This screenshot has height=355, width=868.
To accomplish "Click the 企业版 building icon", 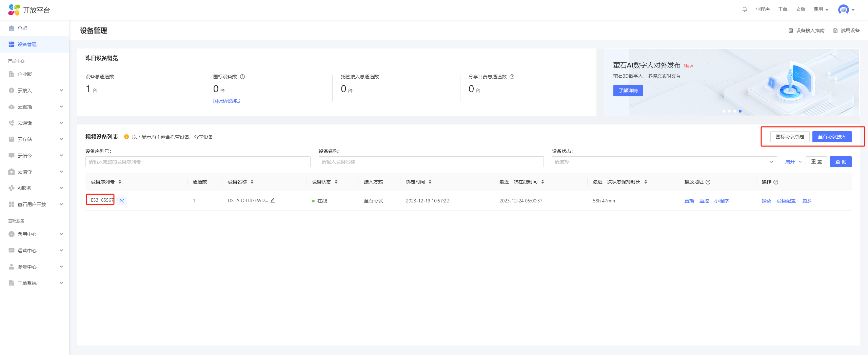I will click(x=12, y=74).
